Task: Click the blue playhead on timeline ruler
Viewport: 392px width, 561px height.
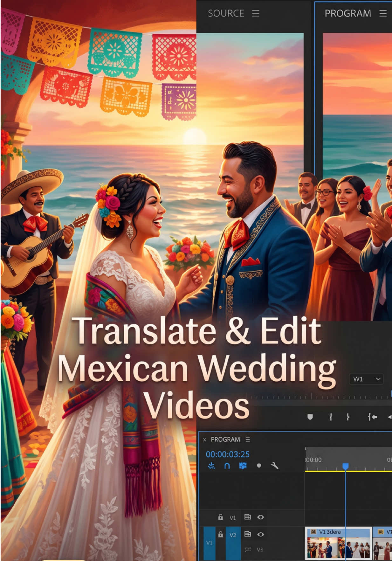Action: click(x=346, y=466)
